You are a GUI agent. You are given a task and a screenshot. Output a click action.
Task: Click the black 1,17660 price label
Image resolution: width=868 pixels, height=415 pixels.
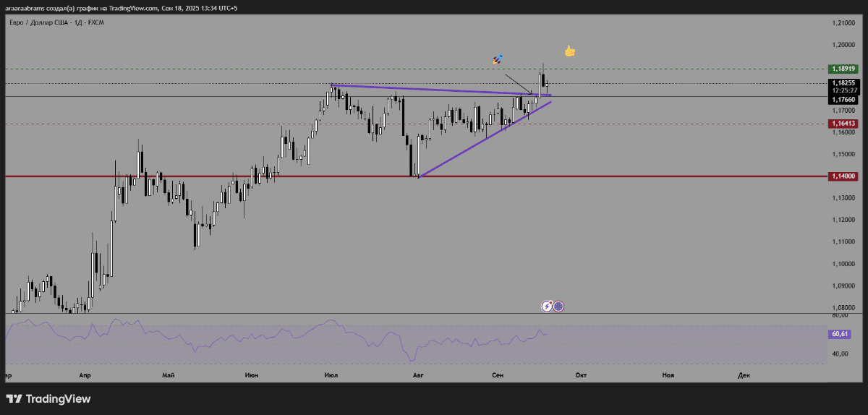coord(843,99)
